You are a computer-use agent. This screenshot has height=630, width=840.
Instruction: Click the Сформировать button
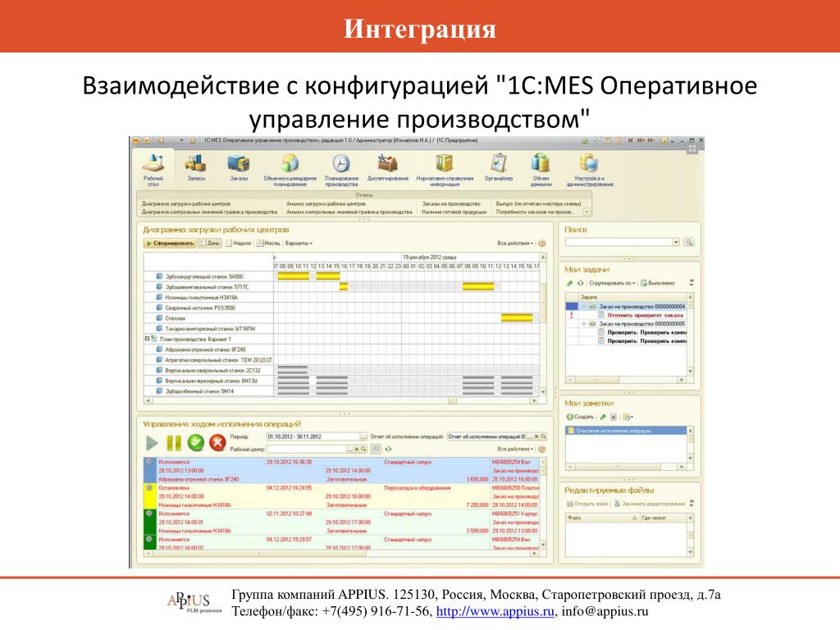170,243
